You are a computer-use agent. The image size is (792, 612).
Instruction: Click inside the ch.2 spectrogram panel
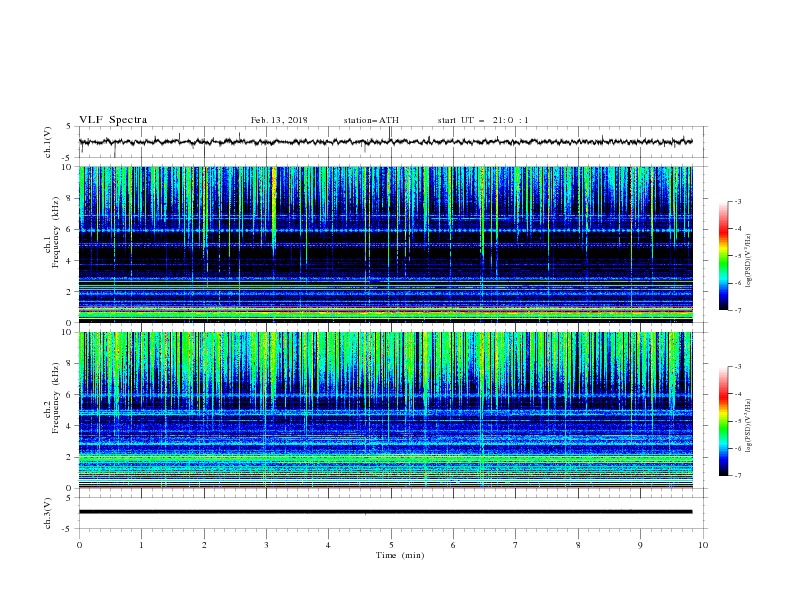385,410
